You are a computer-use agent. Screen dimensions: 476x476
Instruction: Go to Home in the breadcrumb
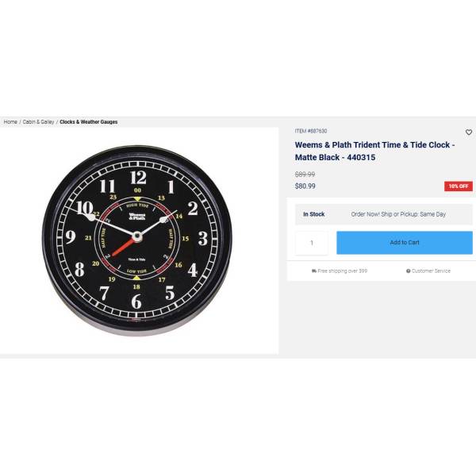pos(10,121)
